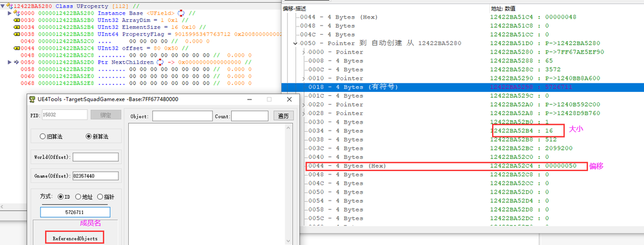The image size is (644, 245).
Task: Click the refresh icon after Ptr NextChildren
Action: pyautogui.click(x=160, y=62)
